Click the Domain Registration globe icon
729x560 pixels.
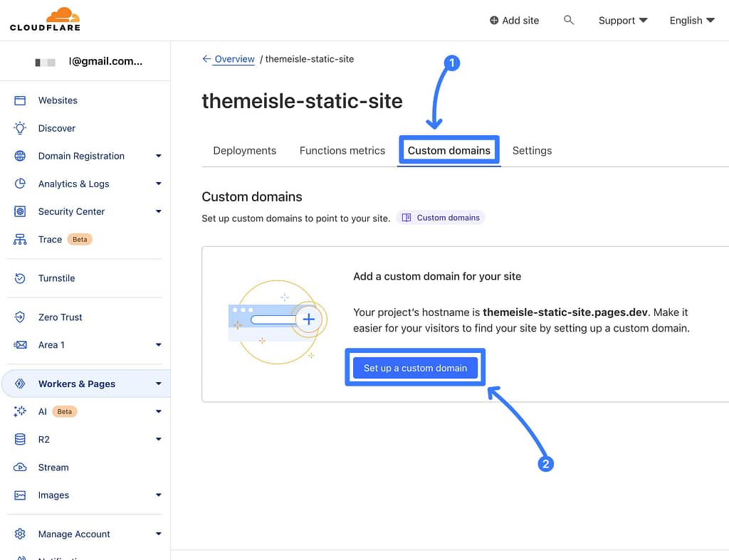[x=20, y=156]
